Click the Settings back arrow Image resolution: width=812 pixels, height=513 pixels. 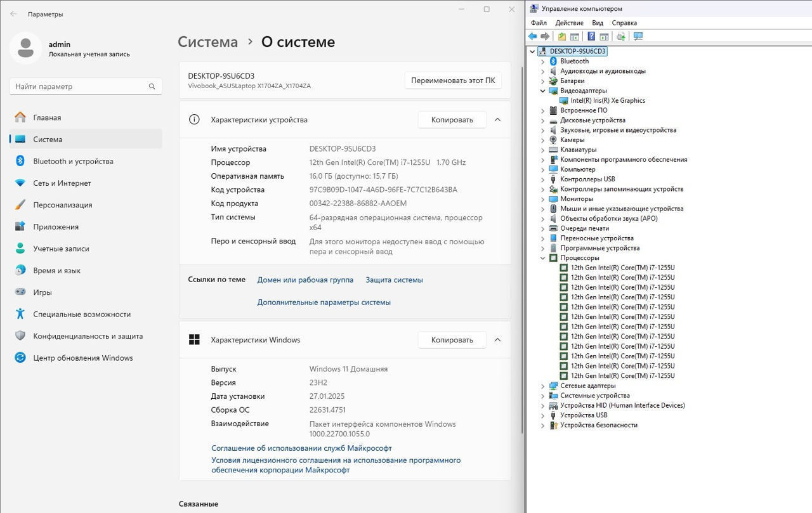[13, 13]
